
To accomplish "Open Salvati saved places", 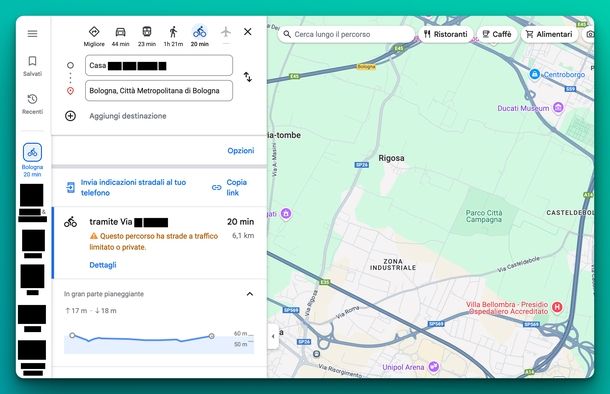I will click(x=32, y=66).
